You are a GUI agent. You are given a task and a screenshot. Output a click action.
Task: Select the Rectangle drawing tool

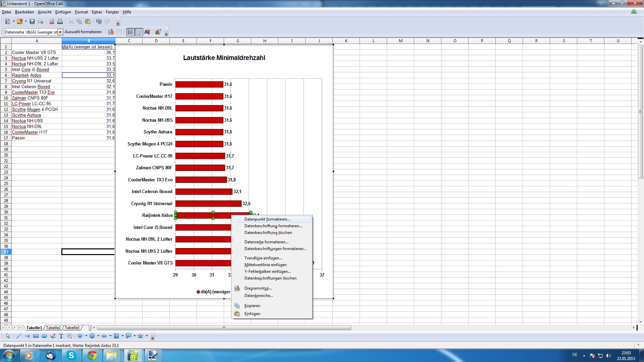tap(36, 336)
